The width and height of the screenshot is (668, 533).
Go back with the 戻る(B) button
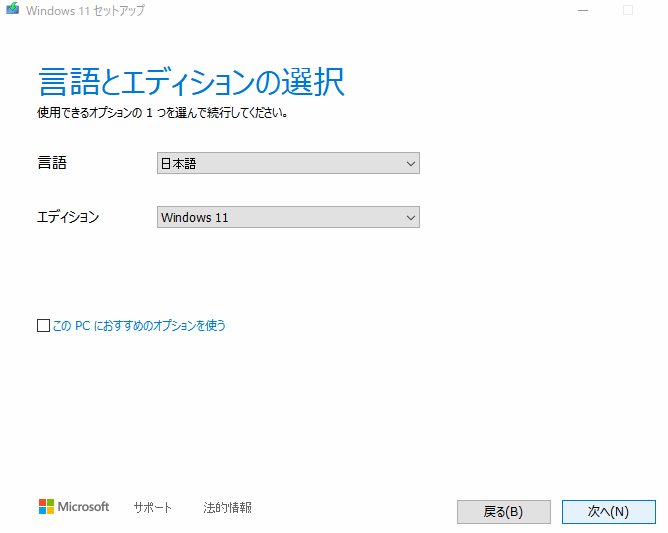504,512
